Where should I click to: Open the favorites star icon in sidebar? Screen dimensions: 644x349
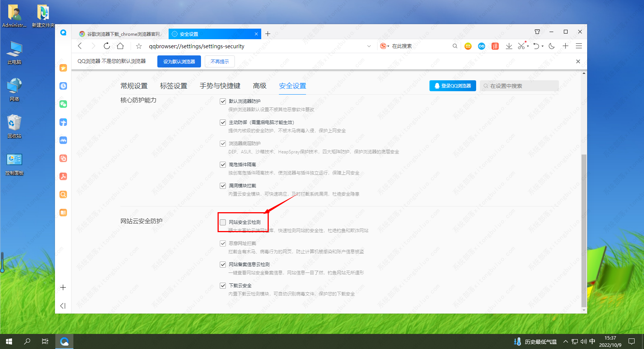click(63, 68)
